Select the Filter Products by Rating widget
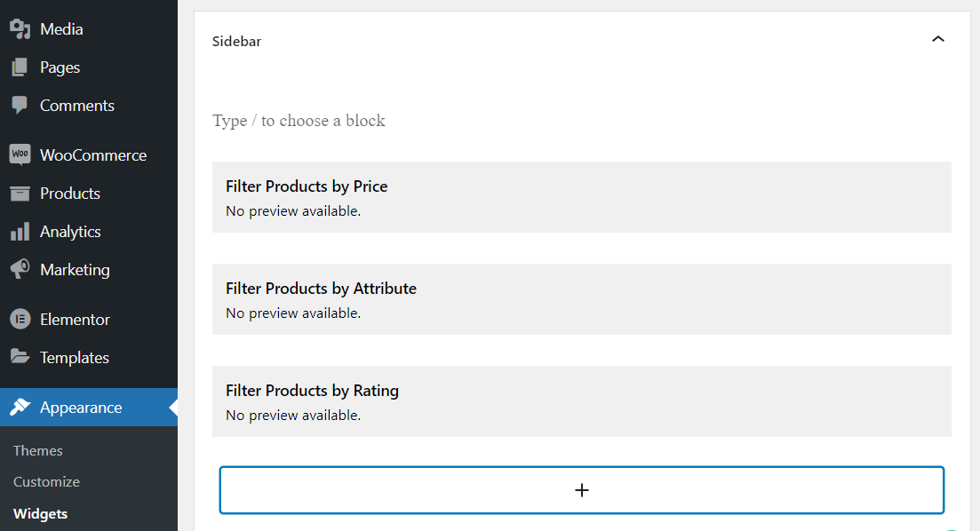Viewport: 980px width, 531px height. [581, 401]
